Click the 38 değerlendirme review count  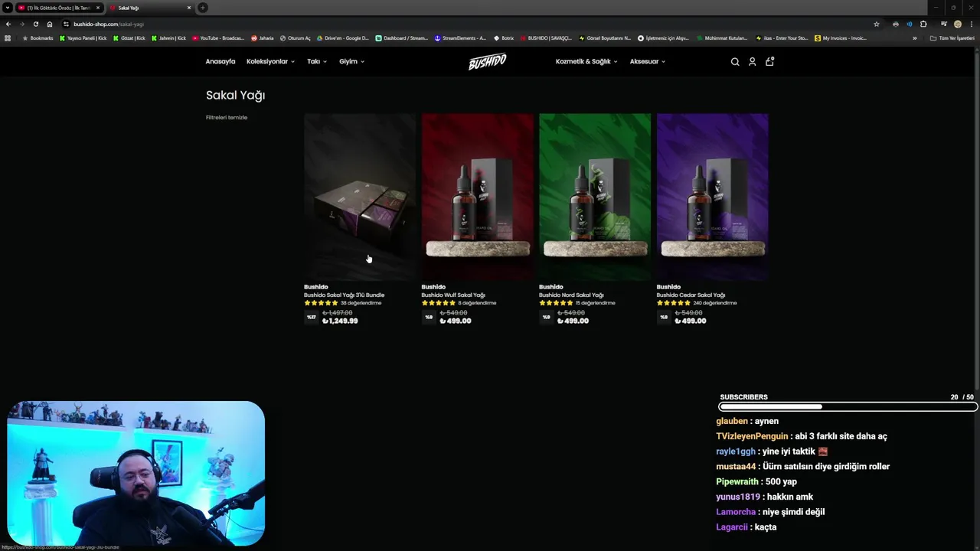point(361,303)
